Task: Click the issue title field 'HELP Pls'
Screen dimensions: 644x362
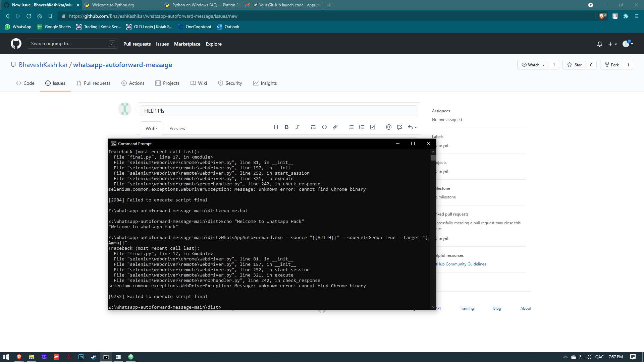Action: tap(279, 111)
